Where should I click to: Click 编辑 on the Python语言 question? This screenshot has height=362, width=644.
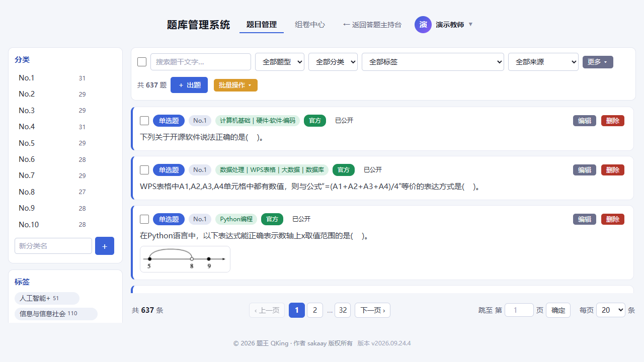(585, 219)
